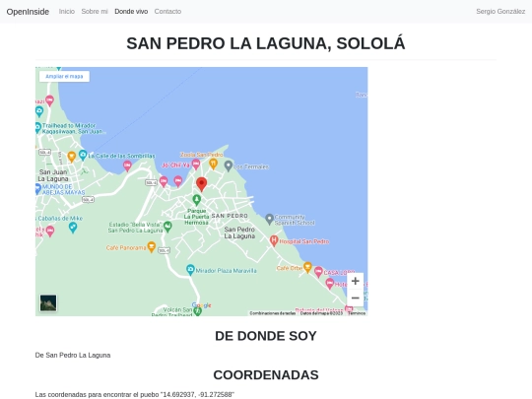
Task: Zoom in on the map
Action: coord(356,281)
